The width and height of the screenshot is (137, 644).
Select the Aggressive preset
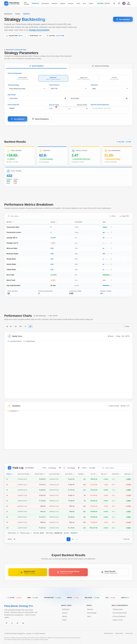(84, 78)
